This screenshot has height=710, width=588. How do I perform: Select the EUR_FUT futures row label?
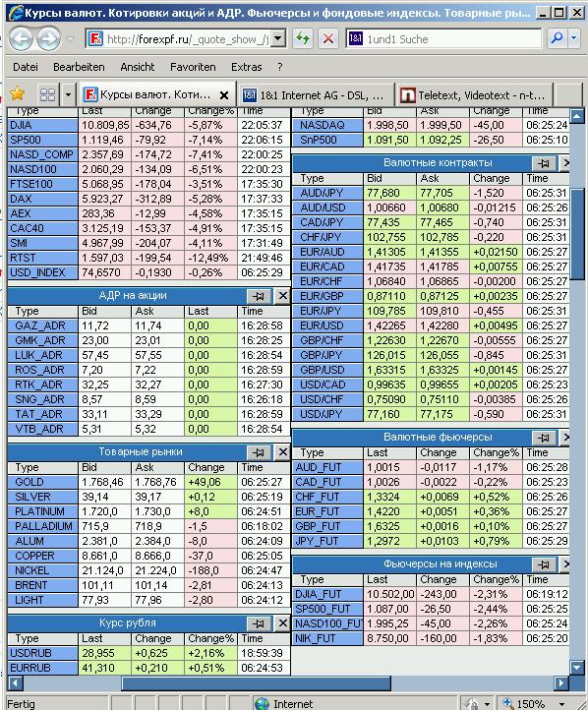click(327, 511)
